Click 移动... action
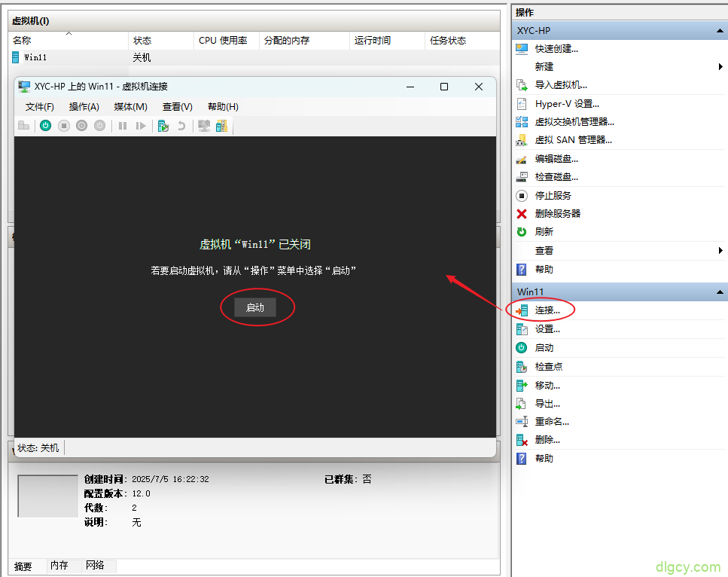Viewport: 728px width, 577px height. point(547,385)
